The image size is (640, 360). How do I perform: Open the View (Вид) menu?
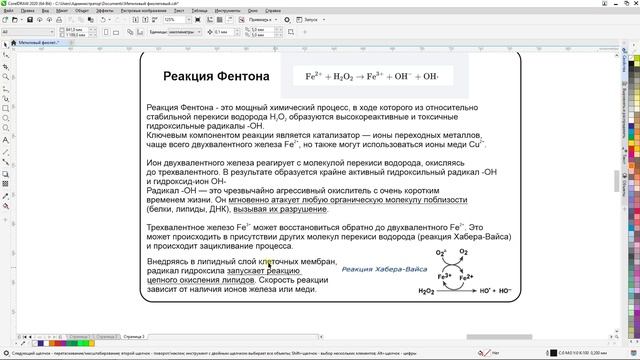pyautogui.click(x=46, y=11)
